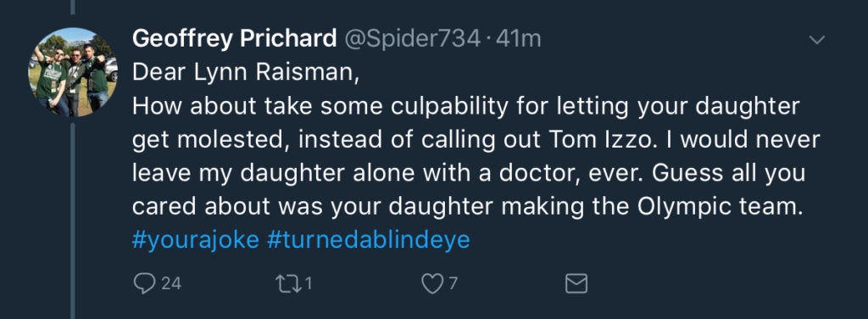Screen dimensions: 868x319
Task: Open the Geoffrey Prichard display name link
Action: 235,39
